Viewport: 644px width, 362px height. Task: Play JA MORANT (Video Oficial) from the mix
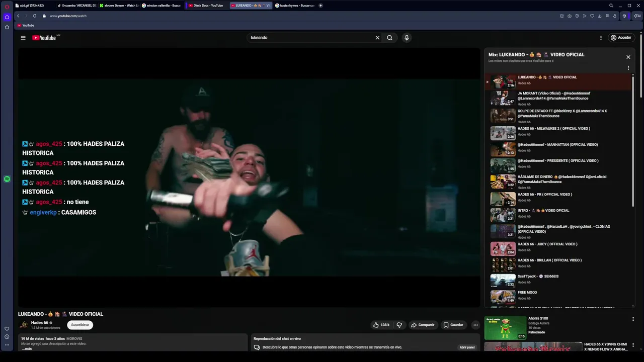pyautogui.click(x=557, y=98)
